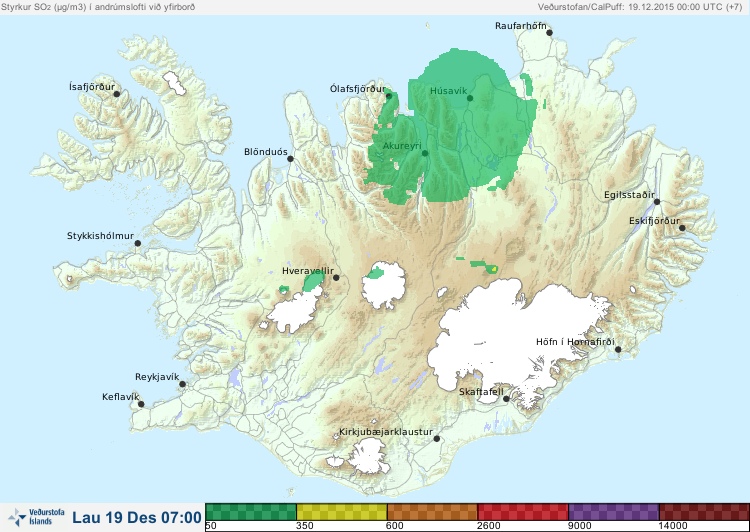750x532 pixels.
Task: Click the Húsavík label
Action: coord(448,90)
